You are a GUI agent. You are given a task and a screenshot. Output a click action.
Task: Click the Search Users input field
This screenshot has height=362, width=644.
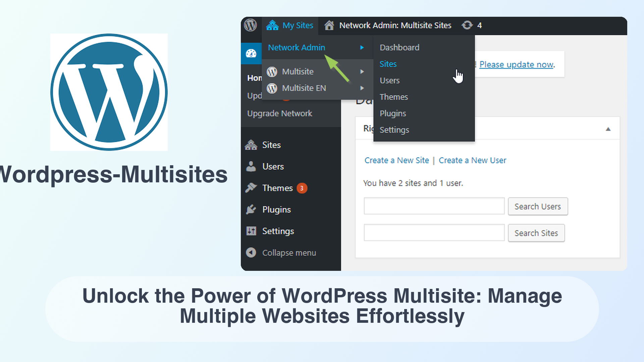click(x=434, y=205)
